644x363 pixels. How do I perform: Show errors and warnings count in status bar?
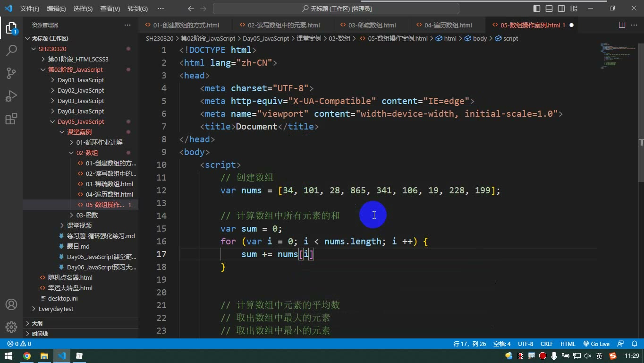coord(19,344)
